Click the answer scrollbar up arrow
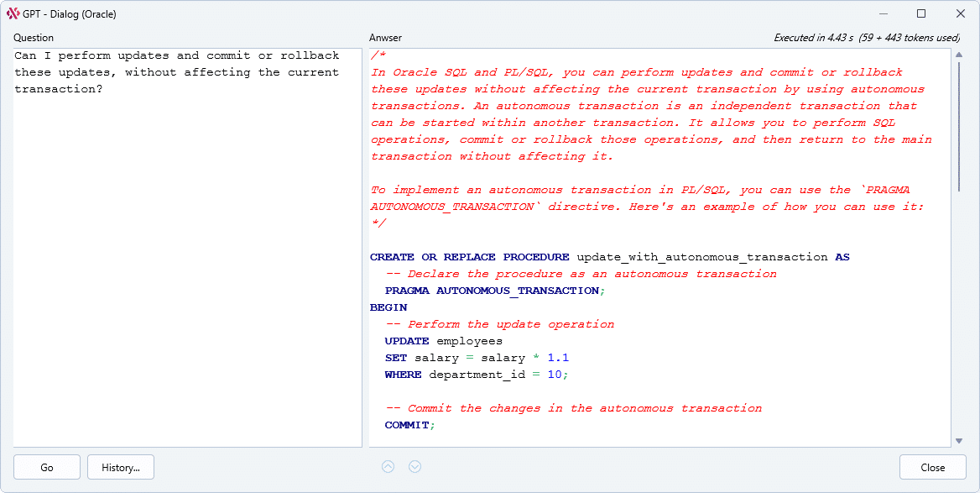Screen dimensions: 980x493 click(x=958, y=55)
